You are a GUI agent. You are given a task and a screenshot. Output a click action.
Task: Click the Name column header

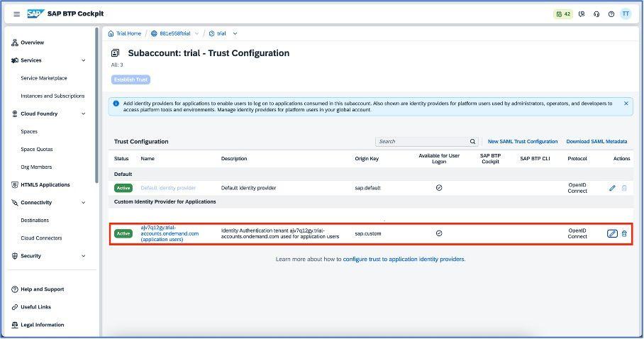point(148,159)
